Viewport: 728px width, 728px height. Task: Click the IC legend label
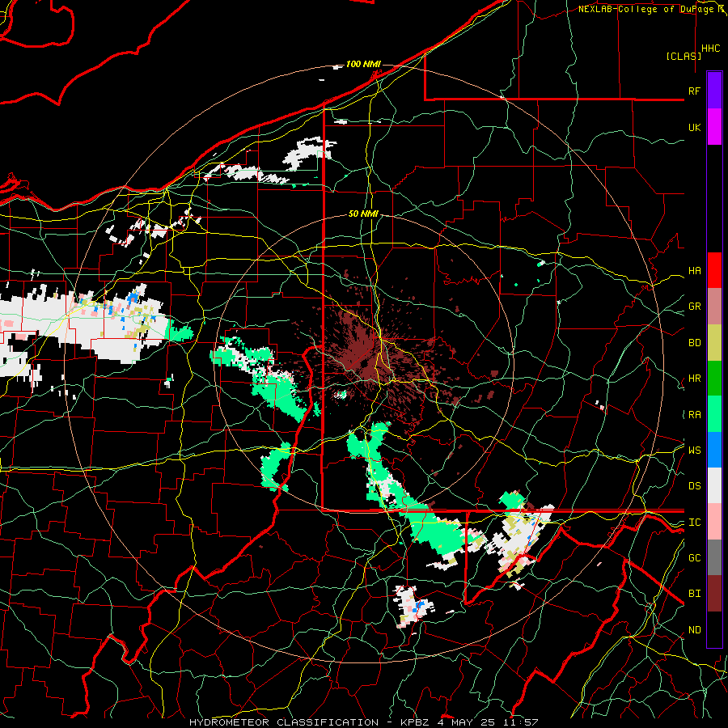coord(694,523)
